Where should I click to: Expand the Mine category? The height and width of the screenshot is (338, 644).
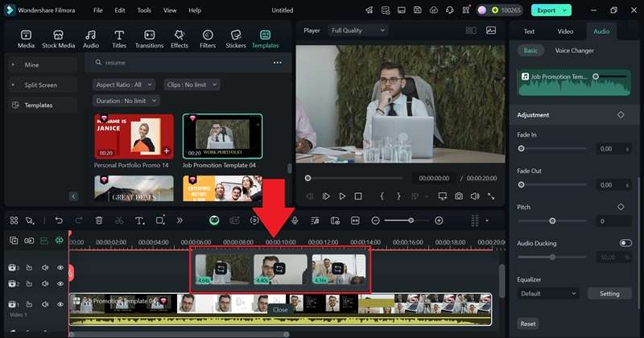13,65
